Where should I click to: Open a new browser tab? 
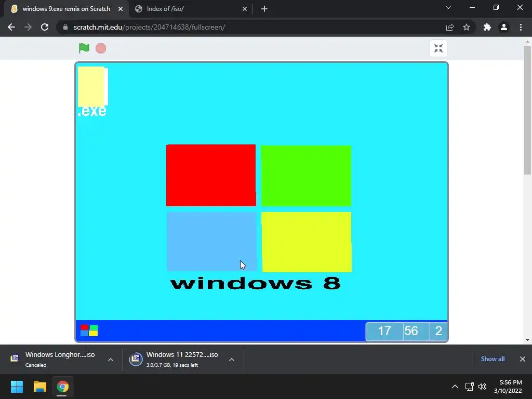pyautogui.click(x=264, y=9)
